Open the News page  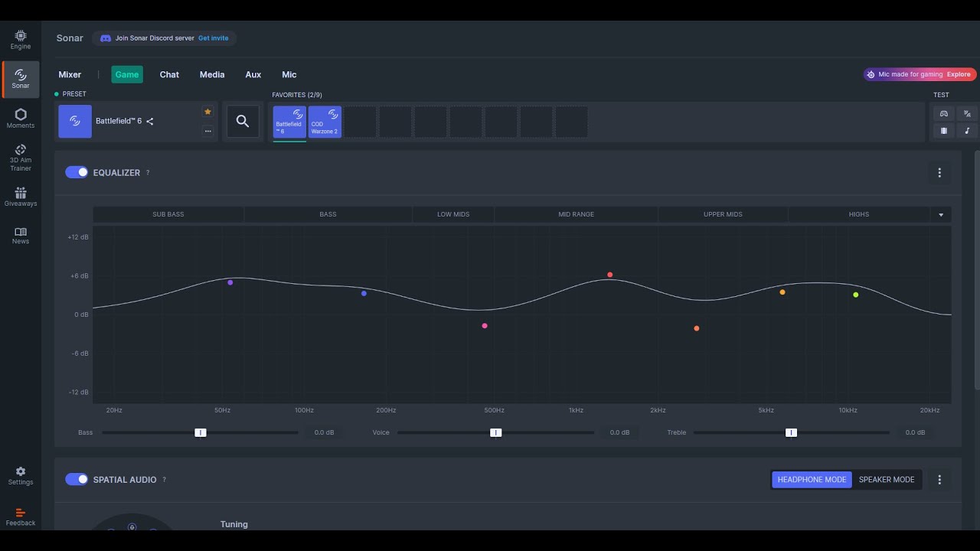point(21,236)
